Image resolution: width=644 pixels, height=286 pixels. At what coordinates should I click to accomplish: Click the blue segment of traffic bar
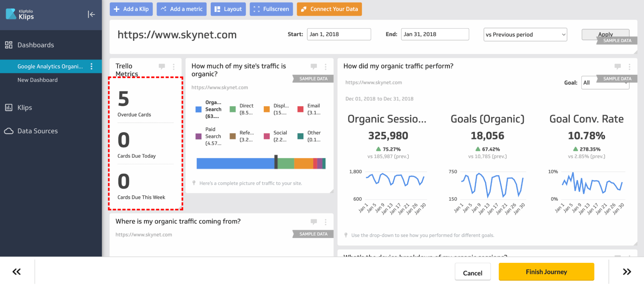pos(235,163)
